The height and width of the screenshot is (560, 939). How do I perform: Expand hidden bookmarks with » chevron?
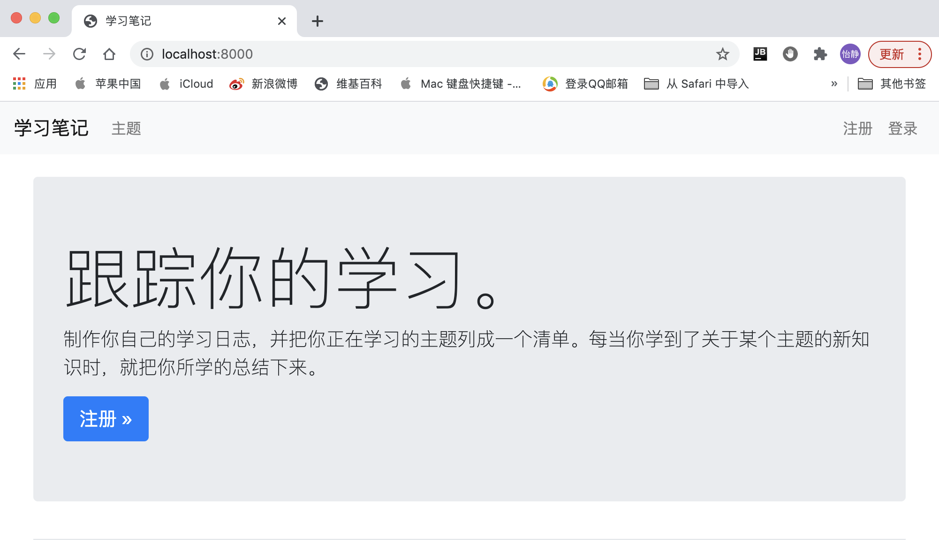tap(834, 84)
